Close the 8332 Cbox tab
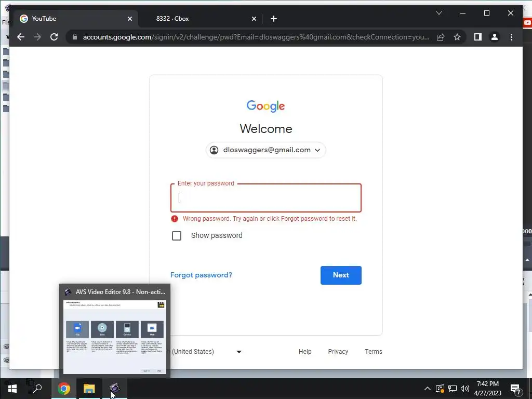532x399 pixels. click(254, 19)
